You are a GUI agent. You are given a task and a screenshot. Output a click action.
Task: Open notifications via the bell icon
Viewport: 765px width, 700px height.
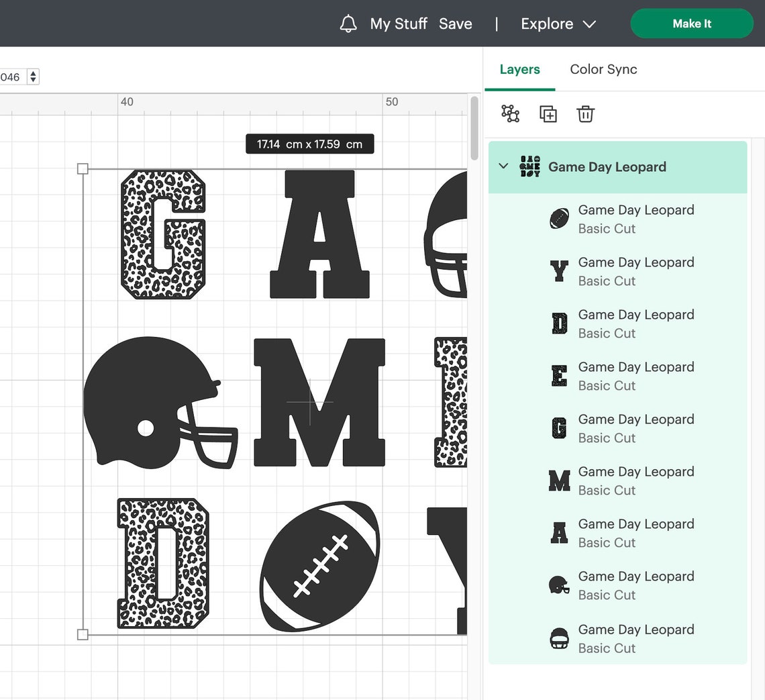click(348, 23)
